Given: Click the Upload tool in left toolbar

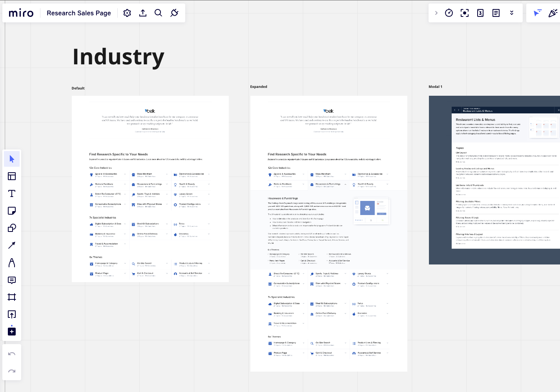Looking at the screenshot, I should (x=12, y=314).
